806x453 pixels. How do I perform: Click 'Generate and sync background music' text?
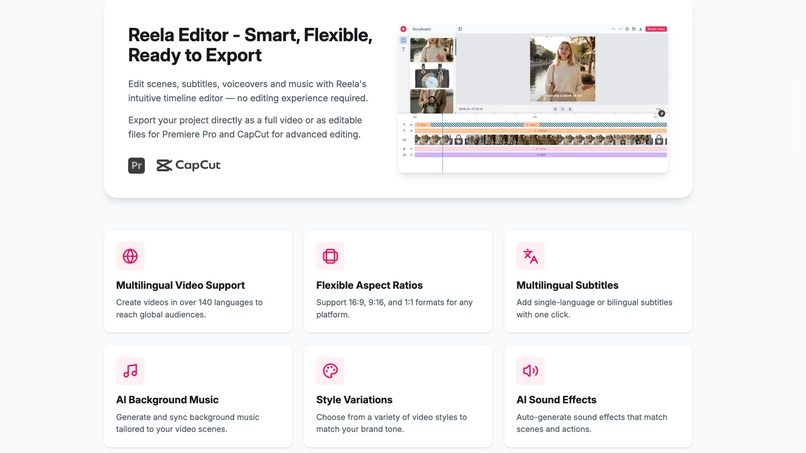pyautogui.click(x=188, y=423)
